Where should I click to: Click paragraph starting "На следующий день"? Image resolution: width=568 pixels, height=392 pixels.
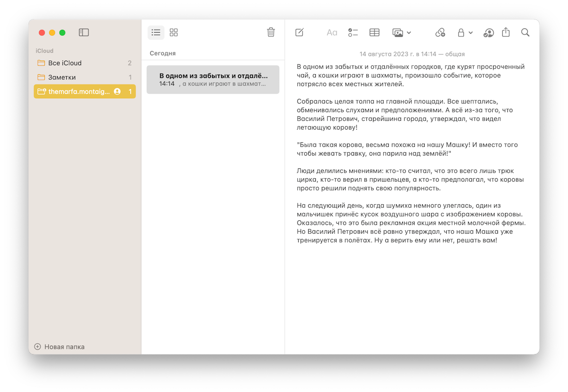(411, 223)
